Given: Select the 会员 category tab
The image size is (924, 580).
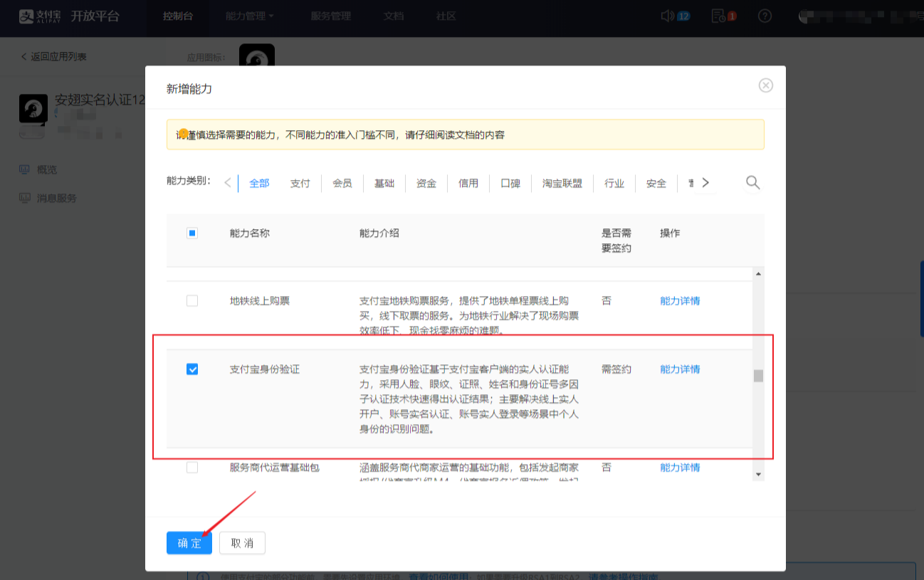Looking at the screenshot, I should click(342, 184).
